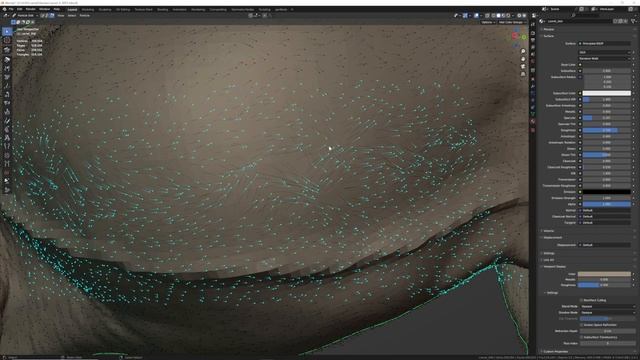The image size is (640, 360).
Task: Click viewport gizmo visibility icon
Action: (x=466, y=16)
